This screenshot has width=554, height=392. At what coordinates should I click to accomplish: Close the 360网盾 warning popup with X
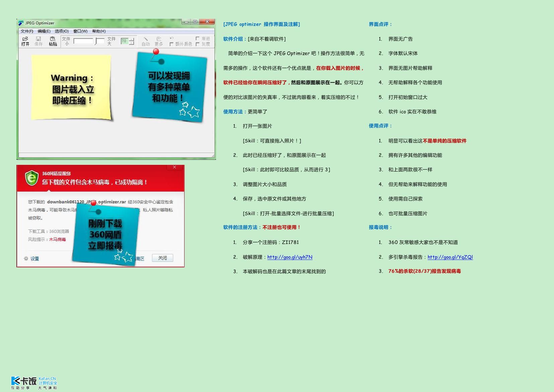tap(175, 167)
